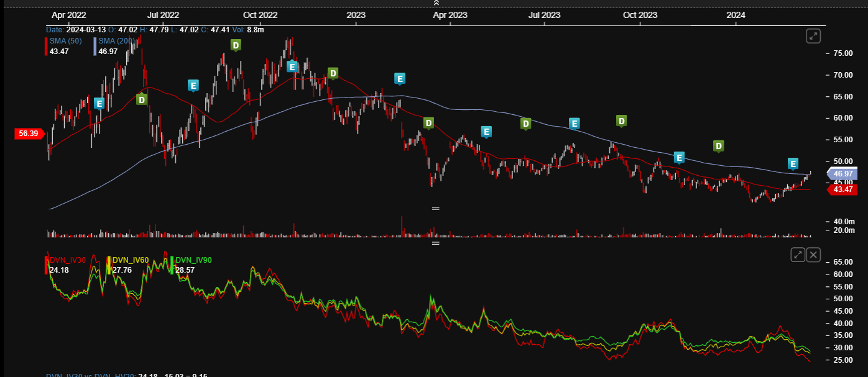Viewport: 868px width, 377px height.
Task: Click the 2023 date axis label
Action: pos(356,14)
